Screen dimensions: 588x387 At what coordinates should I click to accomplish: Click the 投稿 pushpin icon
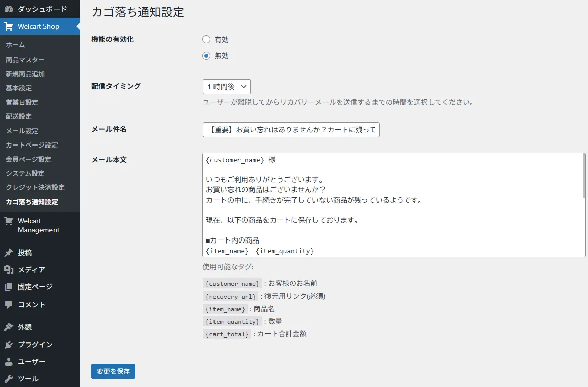9,253
